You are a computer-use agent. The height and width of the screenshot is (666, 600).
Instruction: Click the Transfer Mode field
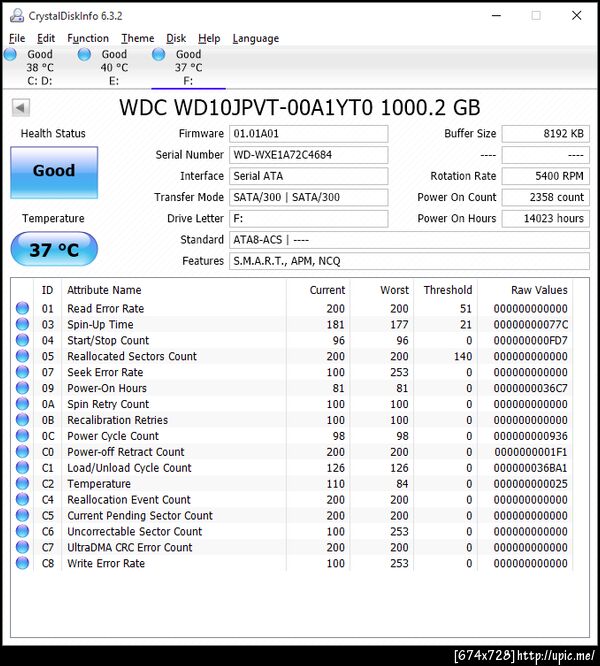(309, 198)
